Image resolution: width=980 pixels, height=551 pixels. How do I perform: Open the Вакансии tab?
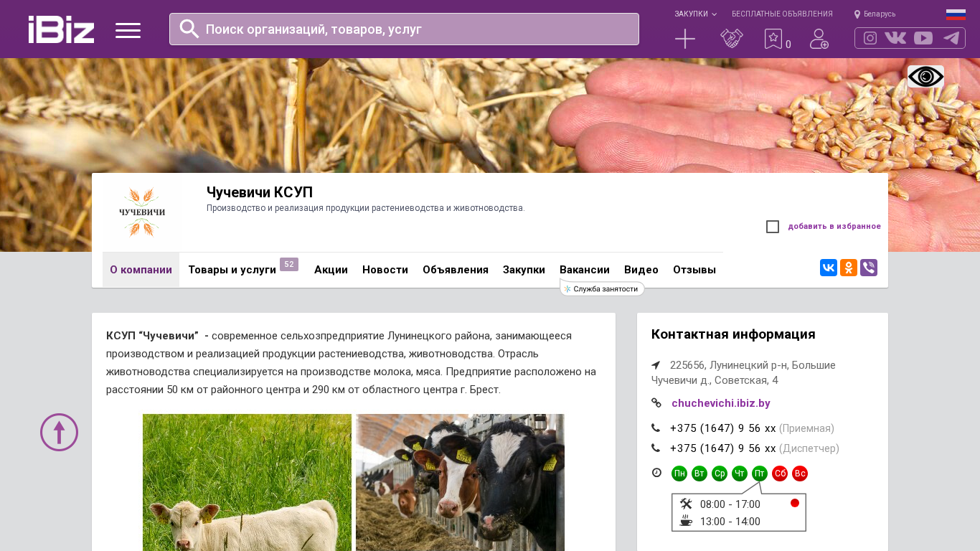[x=585, y=270]
